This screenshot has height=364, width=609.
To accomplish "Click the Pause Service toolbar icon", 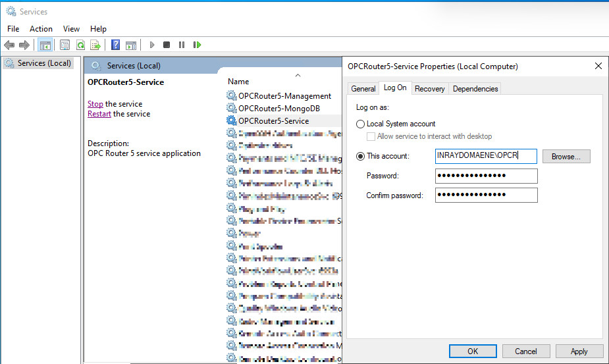I will click(x=181, y=45).
